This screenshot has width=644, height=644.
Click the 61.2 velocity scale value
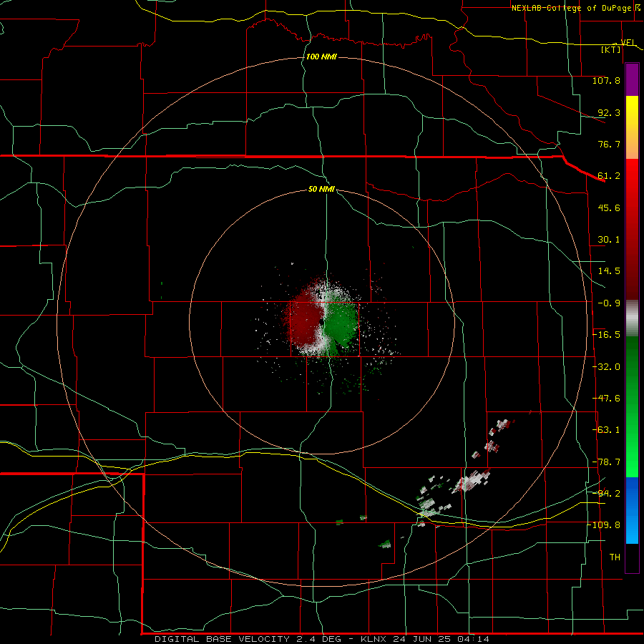[609, 176]
